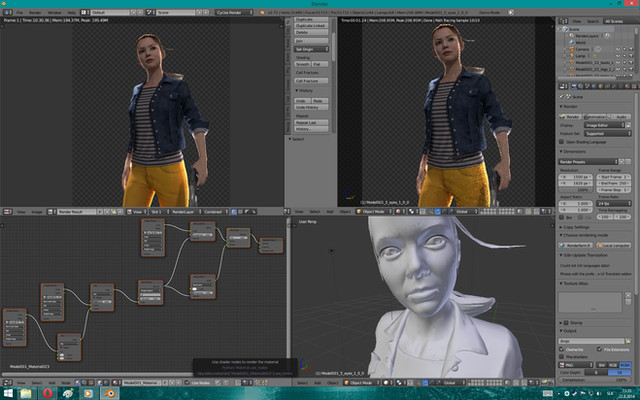Image resolution: width=640 pixels, height=400 pixels.
Task: Open the PNG file format dropdown
Action: point(576,366)
